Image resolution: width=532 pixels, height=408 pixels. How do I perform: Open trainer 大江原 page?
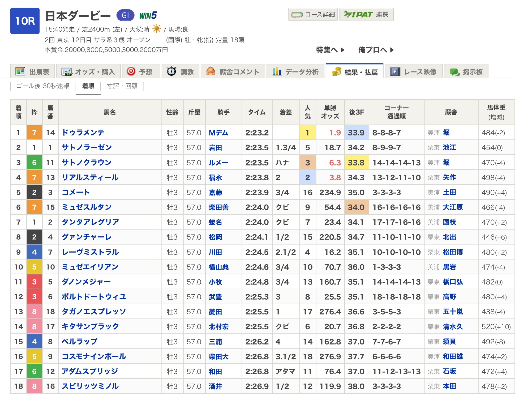coord(453,207)
